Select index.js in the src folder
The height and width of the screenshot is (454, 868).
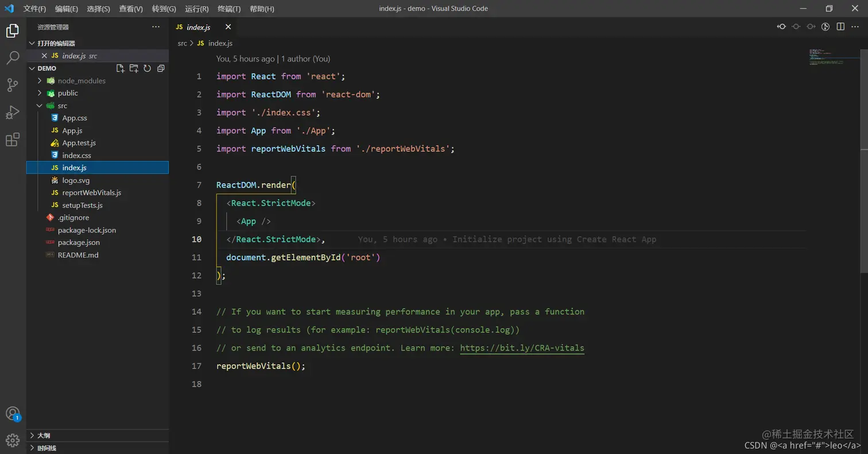98,168
